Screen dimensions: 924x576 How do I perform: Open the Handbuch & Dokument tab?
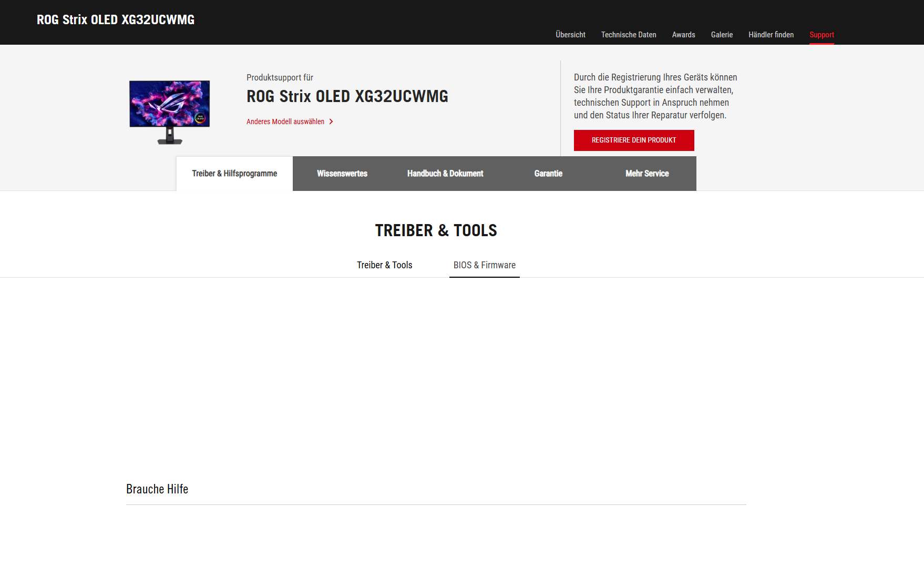pos(445,174)
